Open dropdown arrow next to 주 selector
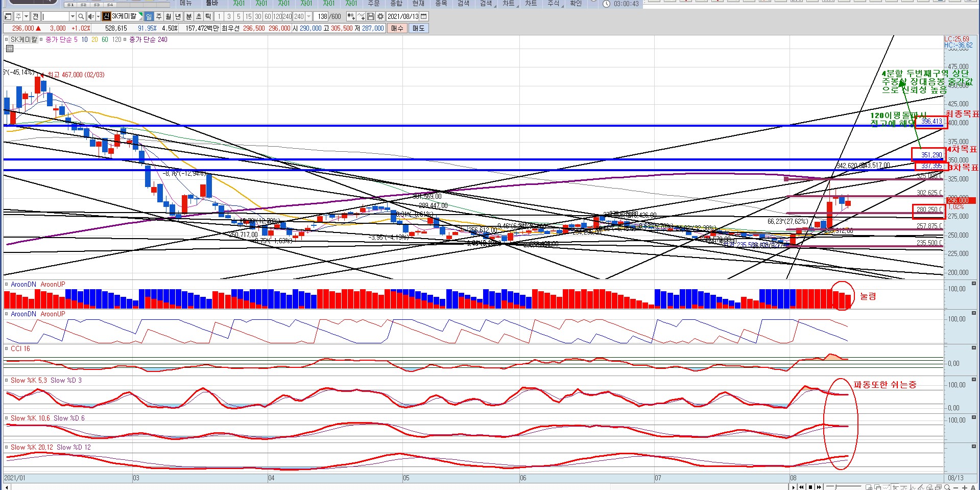This screenshot has width=980, height=490. (x=26, y=16)
